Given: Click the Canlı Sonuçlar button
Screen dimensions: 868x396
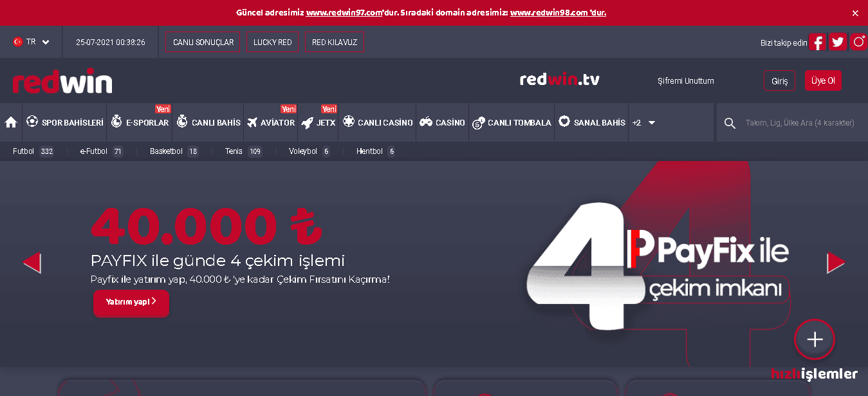Looking at the screenshot, I should point(203,42).
